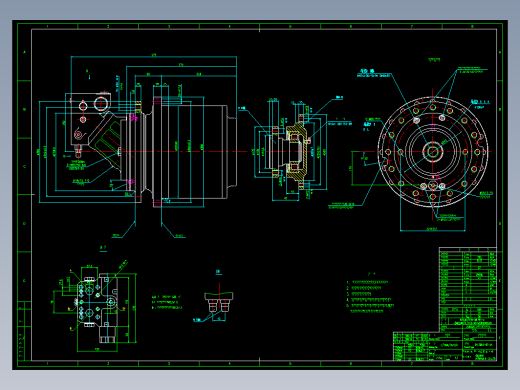This screenshot has width=520, height=390.
Task: Select the circular flange bolt-pattern view
Action: [x=432, y=152]
